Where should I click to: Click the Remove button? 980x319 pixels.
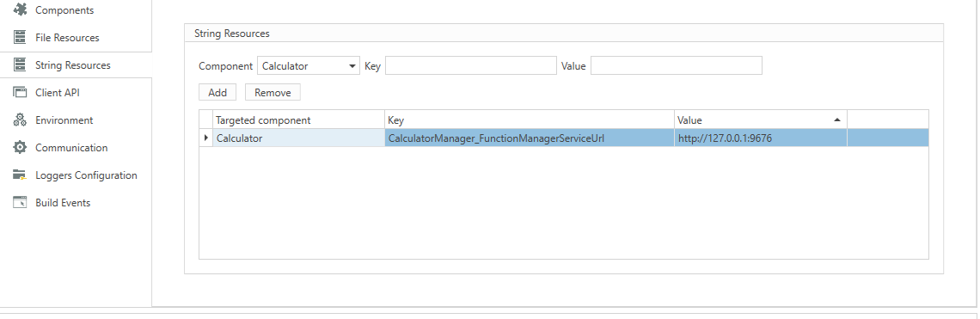pos(273,93)
